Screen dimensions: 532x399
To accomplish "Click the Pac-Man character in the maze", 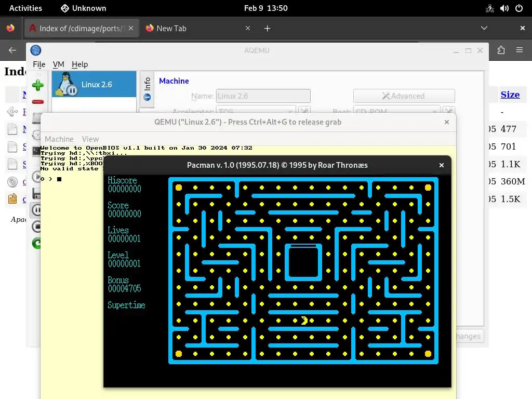I will (304, 321).
